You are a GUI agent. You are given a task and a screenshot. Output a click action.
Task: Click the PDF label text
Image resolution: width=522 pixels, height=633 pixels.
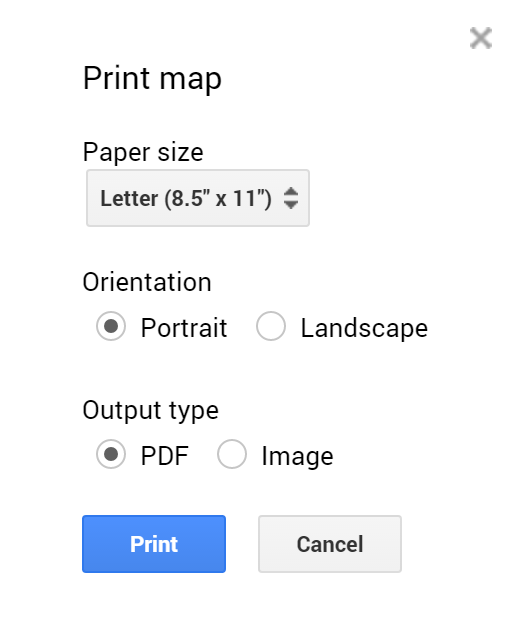coord(165,456)
